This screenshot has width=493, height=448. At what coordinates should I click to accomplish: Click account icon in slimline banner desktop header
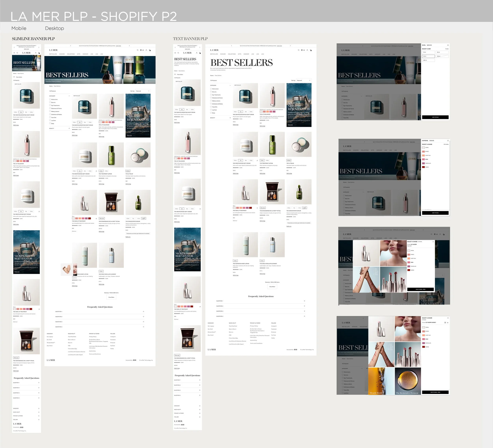tap(146, 50)
